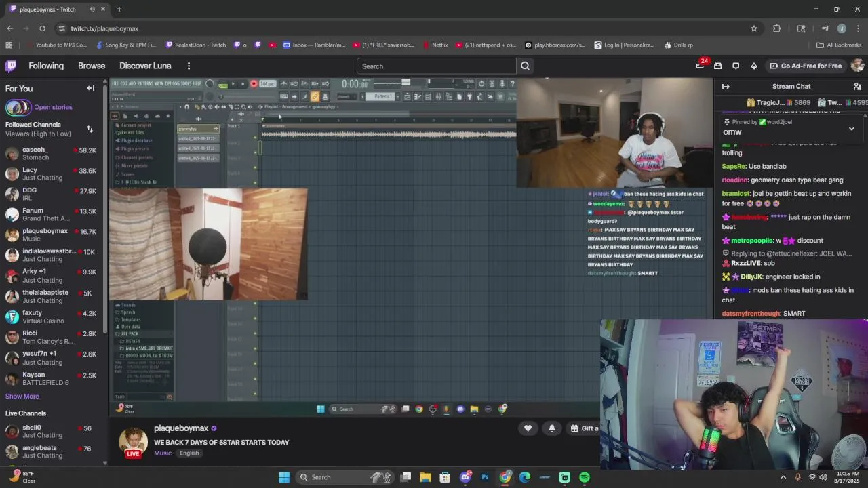Open the Following tab
The height and width of the screenshot is (488, 868).
coord(46,66)
